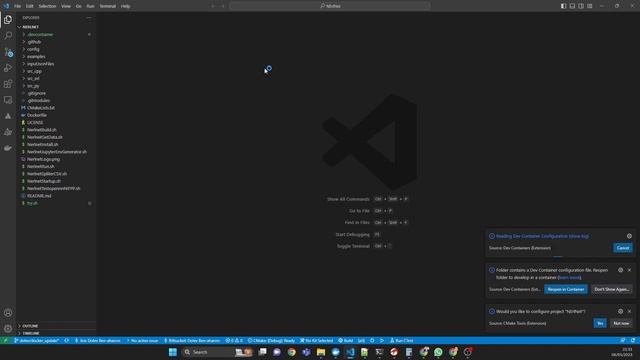640x360 pixels.
Task: Click Not now on CMake notification
Action: coord(621,323)
